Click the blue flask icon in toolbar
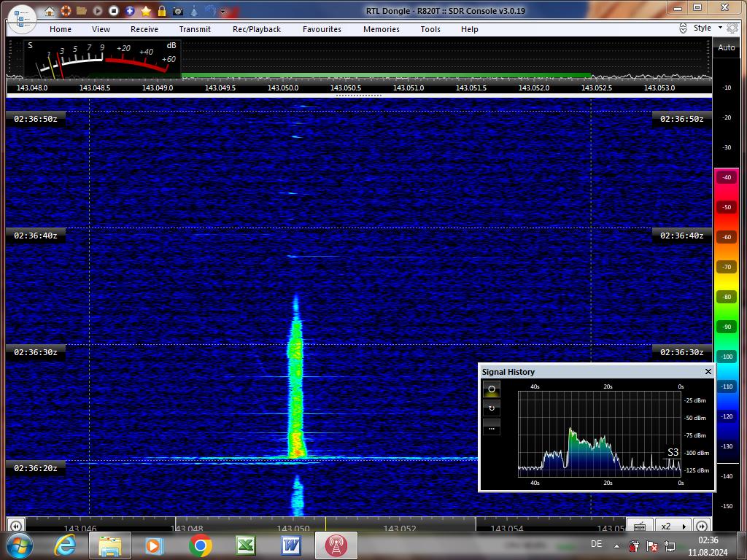Viewport: 747px width, 560px height. pos(194,10)
